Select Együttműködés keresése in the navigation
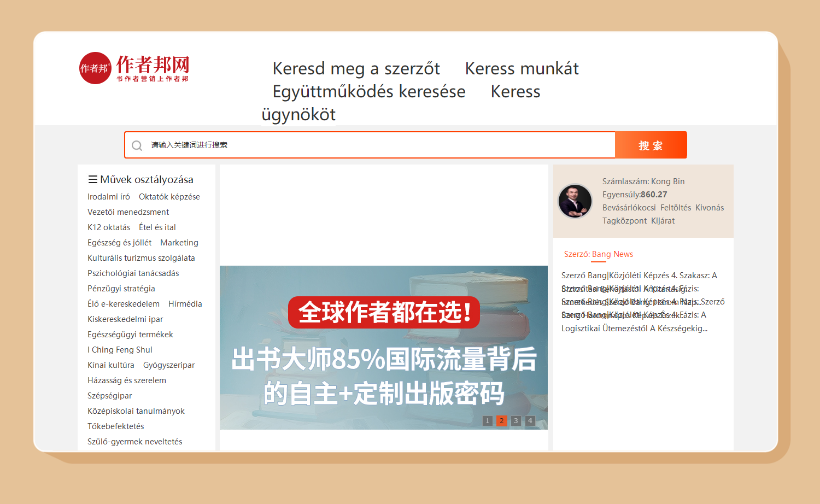 tap(368, 92)
